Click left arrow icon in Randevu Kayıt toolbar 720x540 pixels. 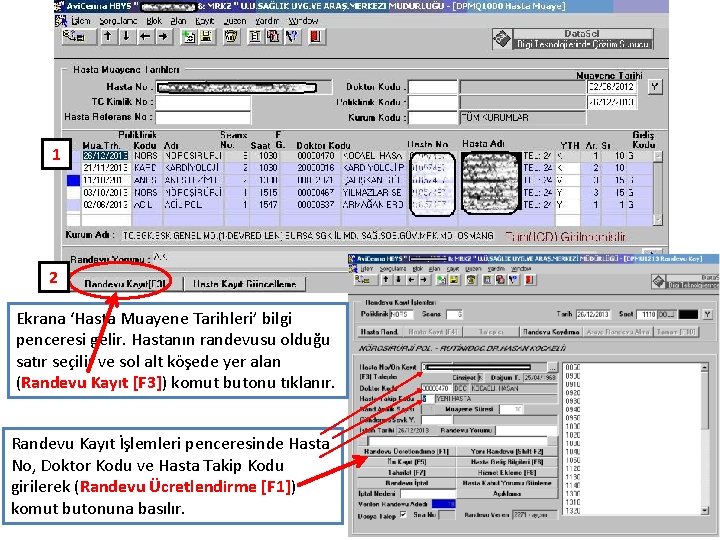click(411, 279)
